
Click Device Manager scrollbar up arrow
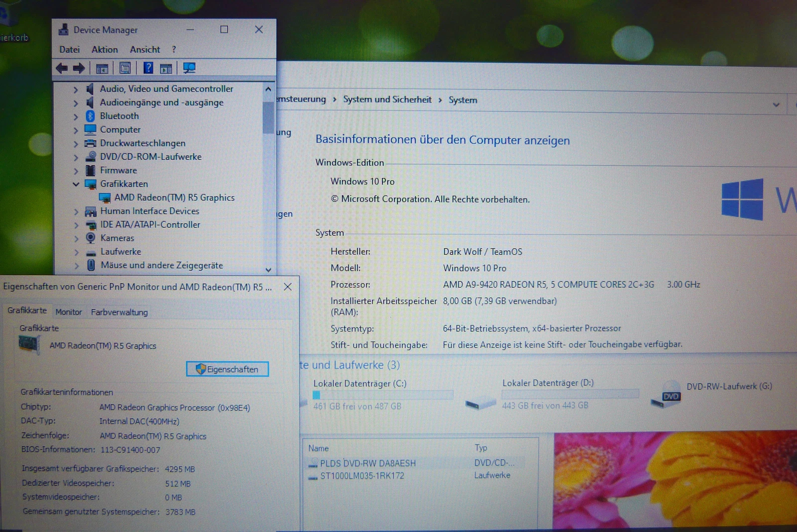268,89
